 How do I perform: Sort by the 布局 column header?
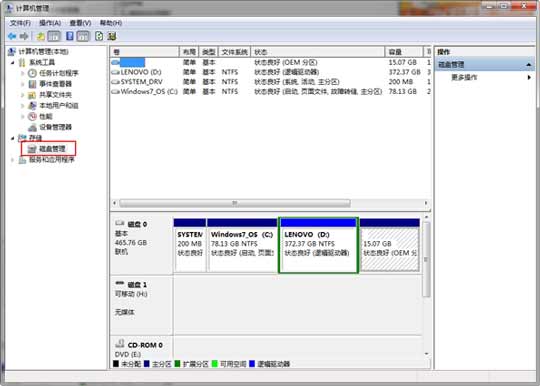189,52
